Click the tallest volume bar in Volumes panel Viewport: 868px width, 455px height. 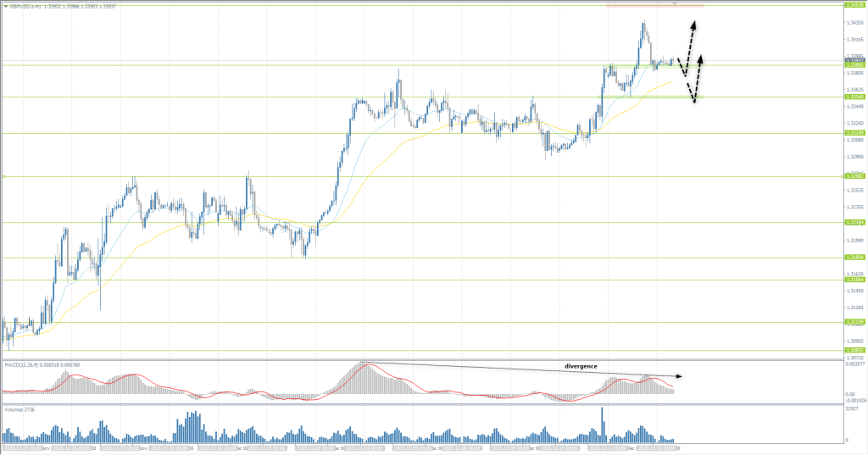pyautogui.click(x=603, y=424)
